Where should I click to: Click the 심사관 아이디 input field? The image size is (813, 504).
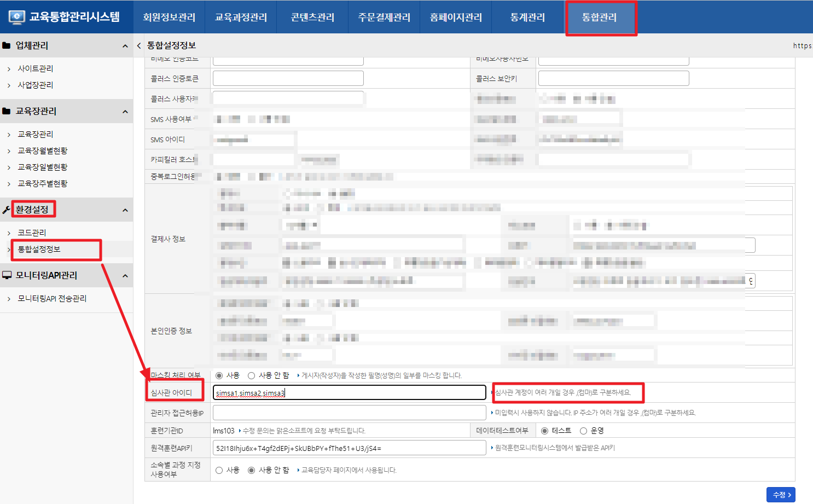[349, 392]
